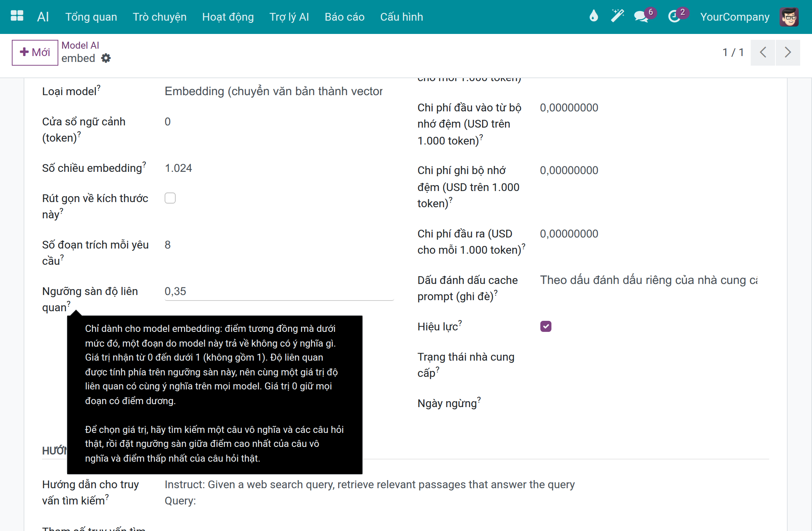Screen dimensions: 812x531
Task: Uncheck the 'Hiệu lực' checkbox
Action: tap(546, 326)
